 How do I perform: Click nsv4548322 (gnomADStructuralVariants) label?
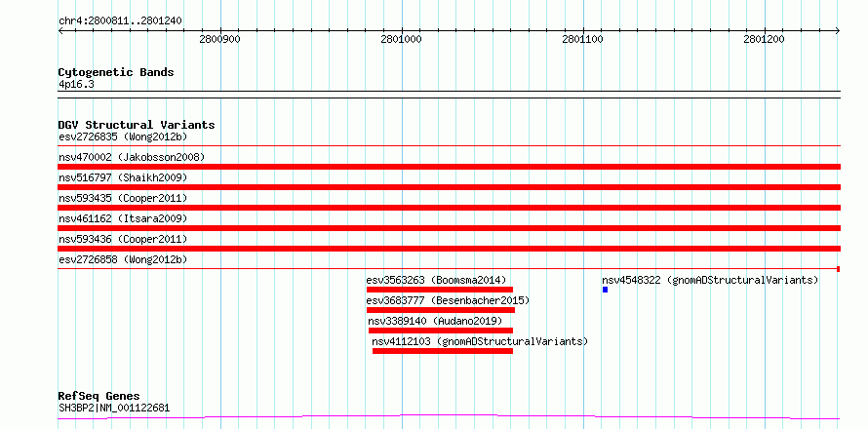710,280
